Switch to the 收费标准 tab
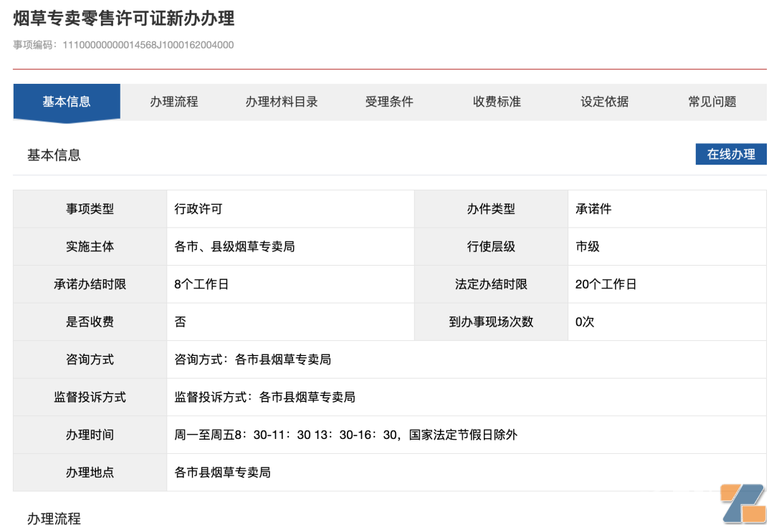This screenshot has width=774, height=532. (496, 102)
